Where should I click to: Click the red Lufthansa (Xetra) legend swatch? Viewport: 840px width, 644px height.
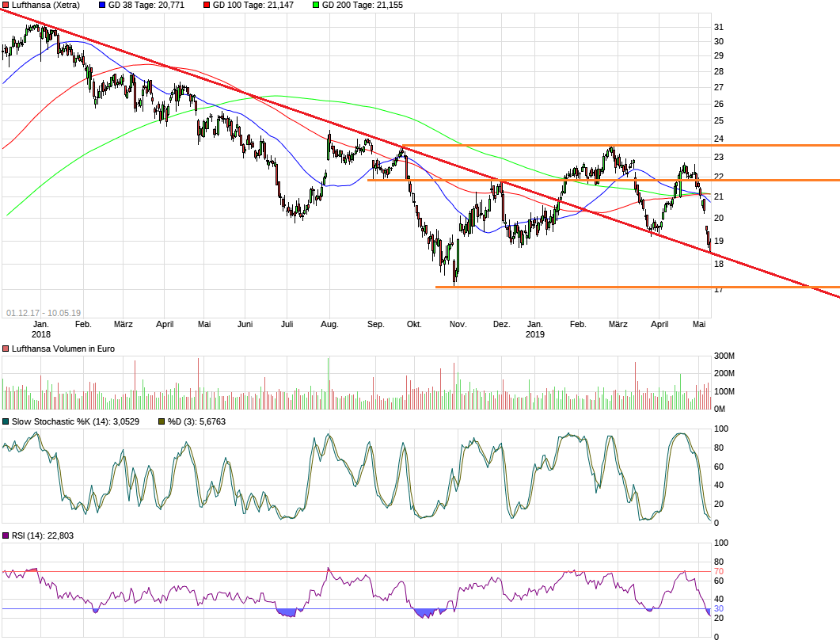(x=6, y=5)
